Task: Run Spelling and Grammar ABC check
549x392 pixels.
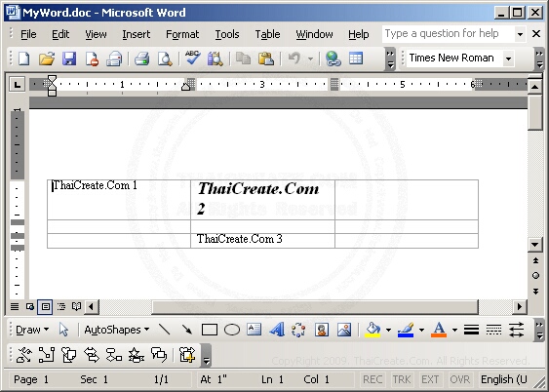Action: pyautogui.click(x=192, y=58)
